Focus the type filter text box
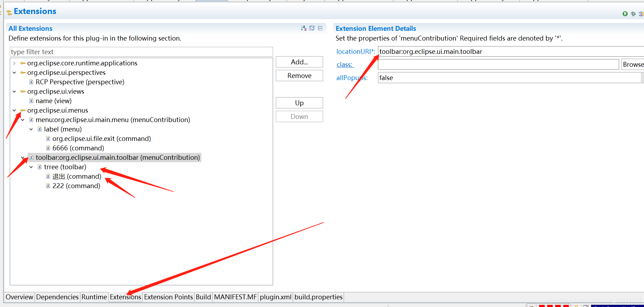 click(x=141, y=52)
